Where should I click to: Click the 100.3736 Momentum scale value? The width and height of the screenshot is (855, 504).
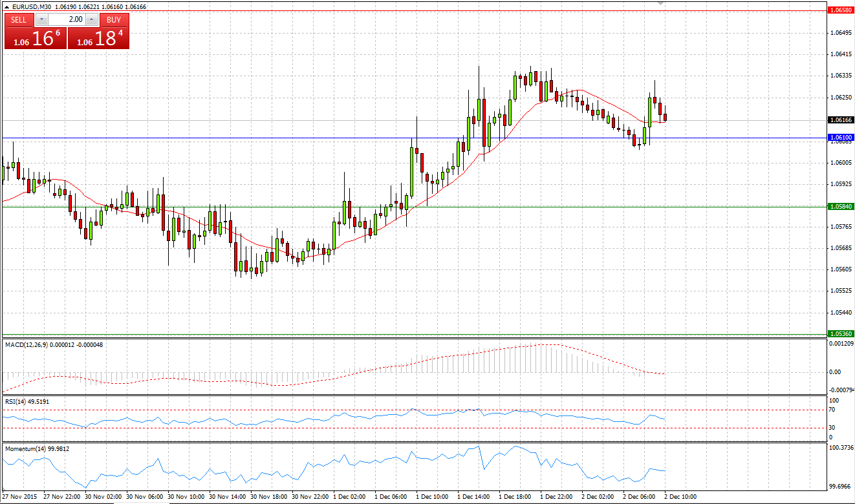[x=841, y=448]
